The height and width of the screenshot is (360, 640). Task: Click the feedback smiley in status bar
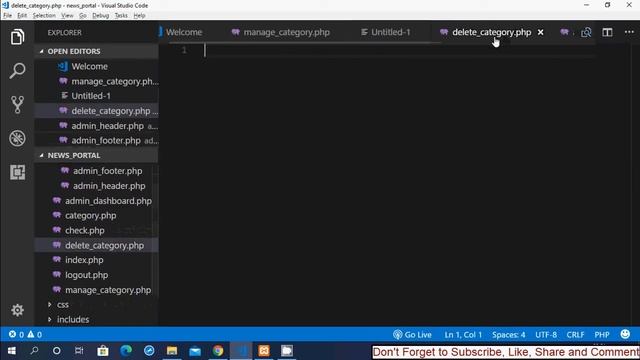coord(625,334)
